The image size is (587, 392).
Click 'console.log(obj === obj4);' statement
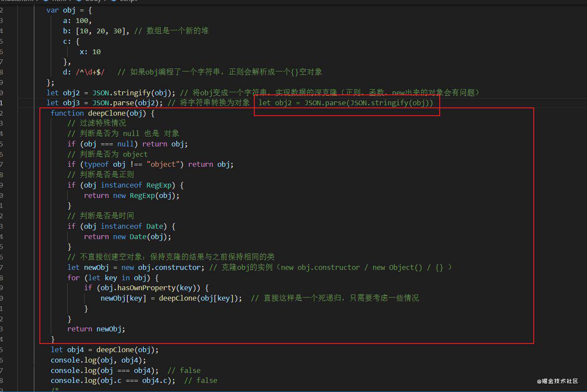104,370
